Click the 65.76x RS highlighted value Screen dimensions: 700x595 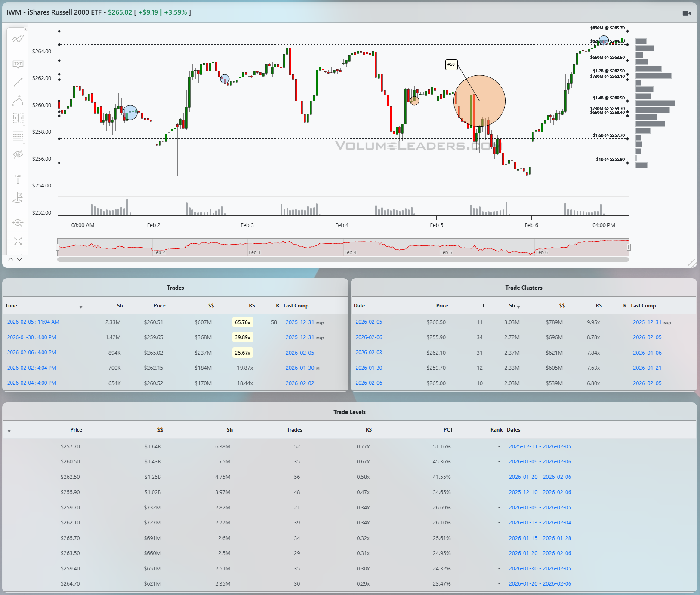[243, 322]
